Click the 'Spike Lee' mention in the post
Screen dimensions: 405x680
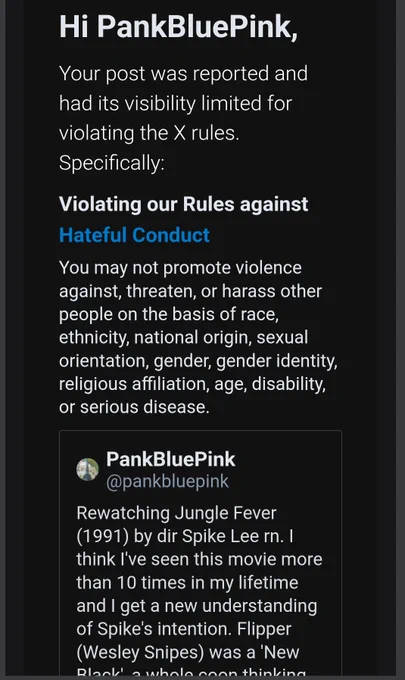coord(220,536)
